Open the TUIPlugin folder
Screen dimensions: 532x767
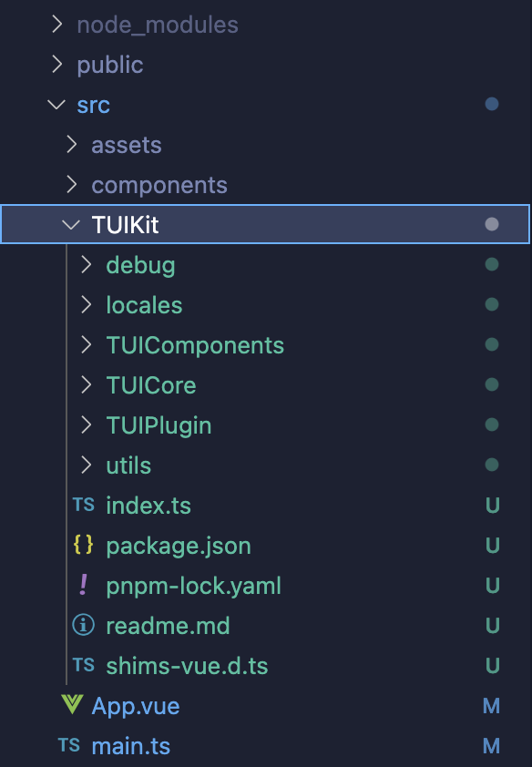point(159,425)
